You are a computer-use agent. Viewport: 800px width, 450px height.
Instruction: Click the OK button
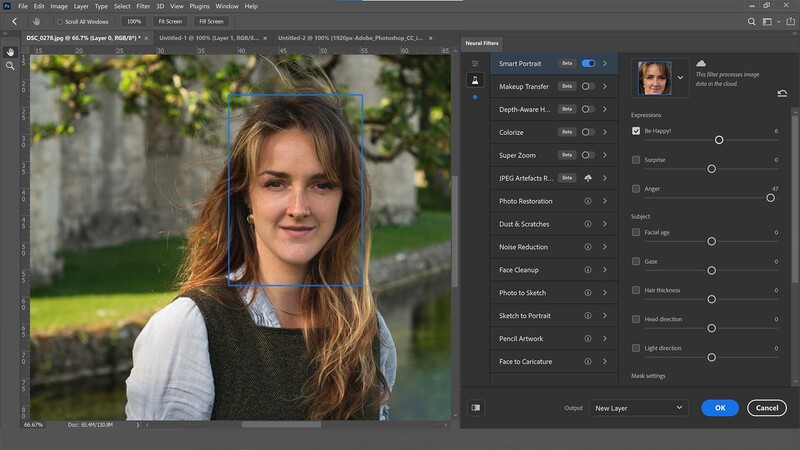pos(720,408)
